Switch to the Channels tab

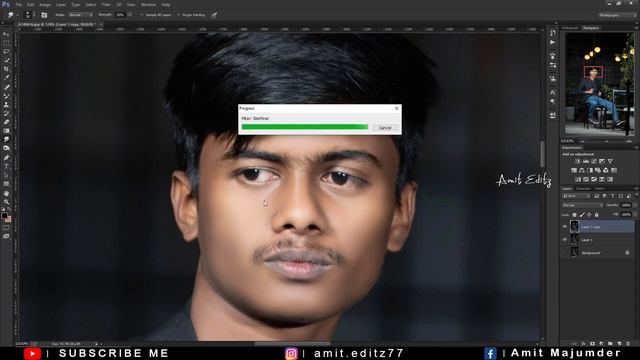583,189
